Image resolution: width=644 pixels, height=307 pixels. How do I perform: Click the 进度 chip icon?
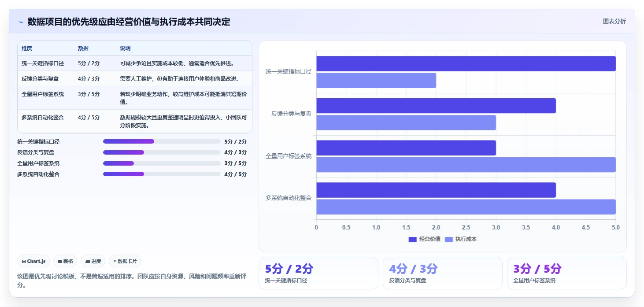pos(88,261)
